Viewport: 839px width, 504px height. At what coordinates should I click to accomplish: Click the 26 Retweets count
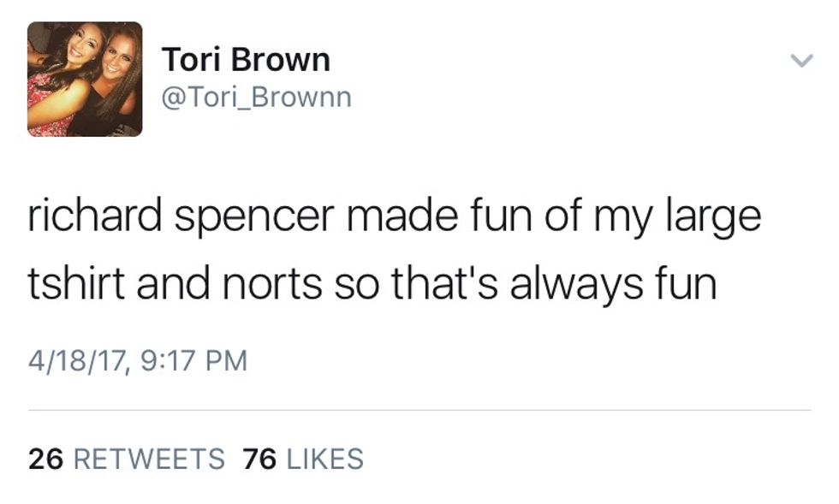(x=126, y=460)
